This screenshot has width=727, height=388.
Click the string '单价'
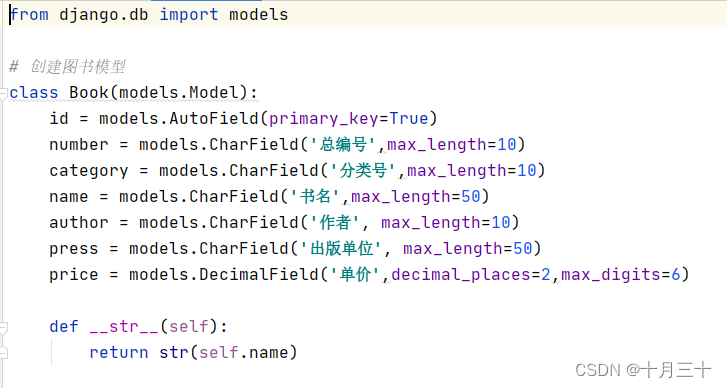coord(355,274)
